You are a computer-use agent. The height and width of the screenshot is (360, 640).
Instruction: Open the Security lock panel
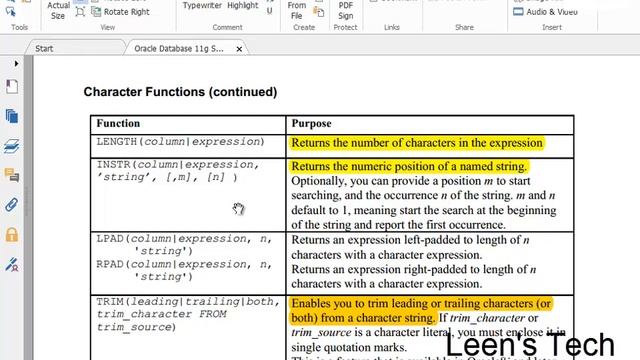coord(12,235)
